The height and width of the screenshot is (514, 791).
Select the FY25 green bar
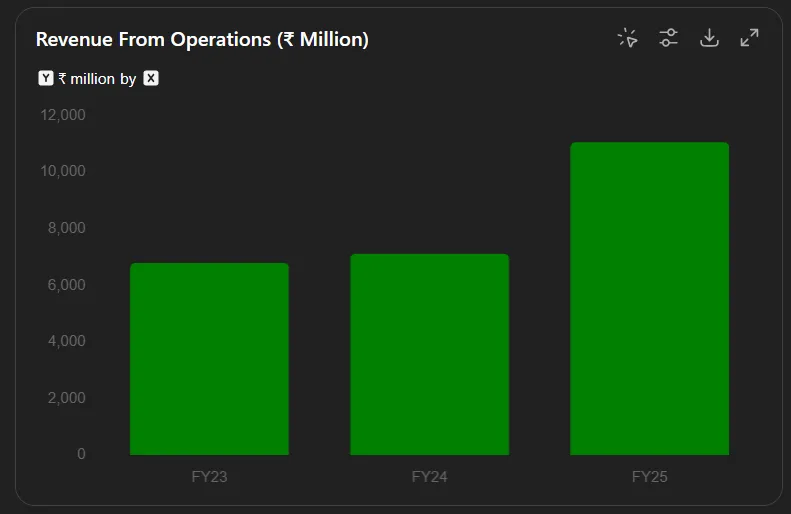click(x=649, y=298)
